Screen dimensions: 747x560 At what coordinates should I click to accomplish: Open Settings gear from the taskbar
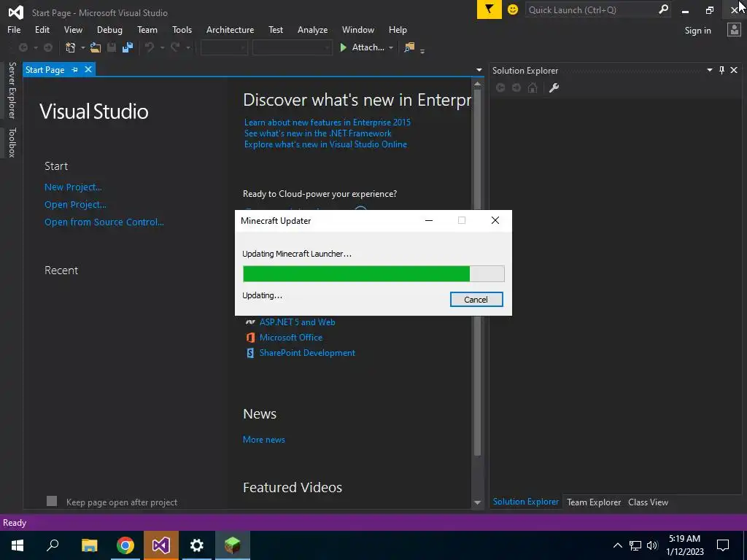pos(197,545)
